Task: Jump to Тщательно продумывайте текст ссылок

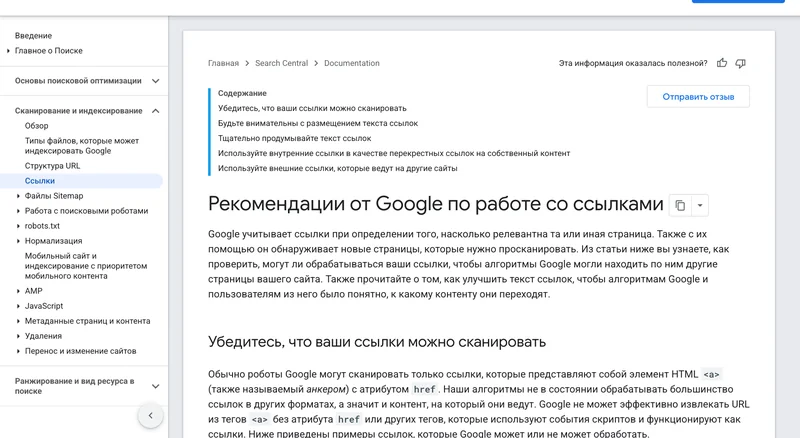Action: [294, 138]
